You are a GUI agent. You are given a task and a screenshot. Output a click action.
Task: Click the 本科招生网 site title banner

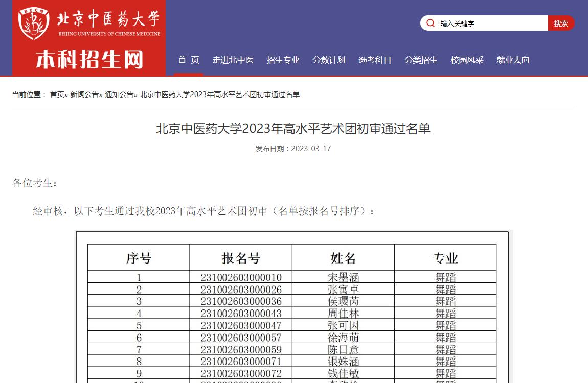(89, 60)
